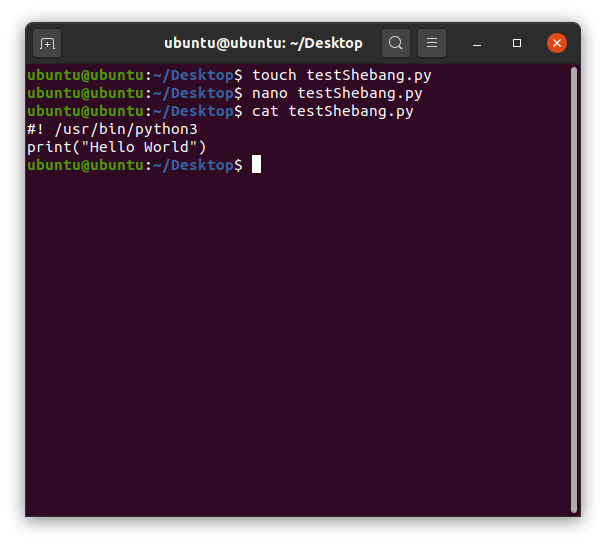Click the print("Hello World") output line
The width and height of the screenshot is (606, 545).
point(117,147)
